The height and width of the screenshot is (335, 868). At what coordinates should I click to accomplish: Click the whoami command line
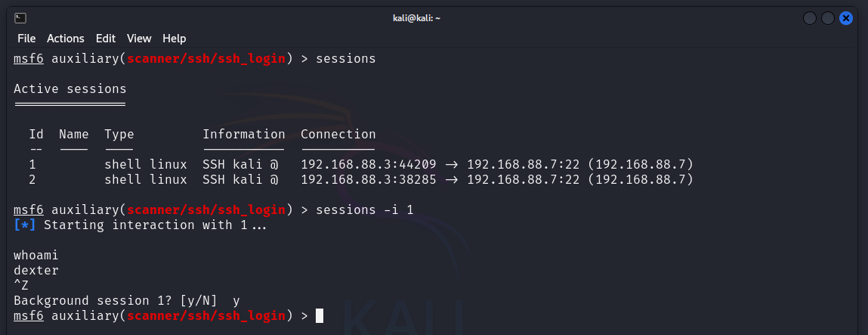point(36,255)
